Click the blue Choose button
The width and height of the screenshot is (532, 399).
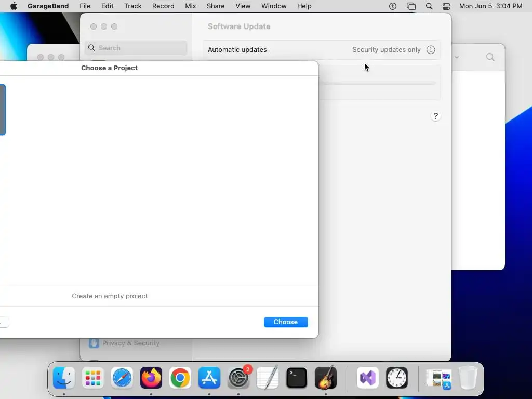point(286,322)
